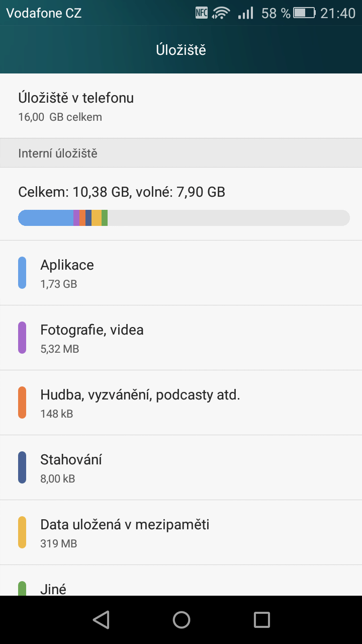Tap the Úložiště v telefonu item
The width and height of the screenshot is (362, 644).
(181, 106)
